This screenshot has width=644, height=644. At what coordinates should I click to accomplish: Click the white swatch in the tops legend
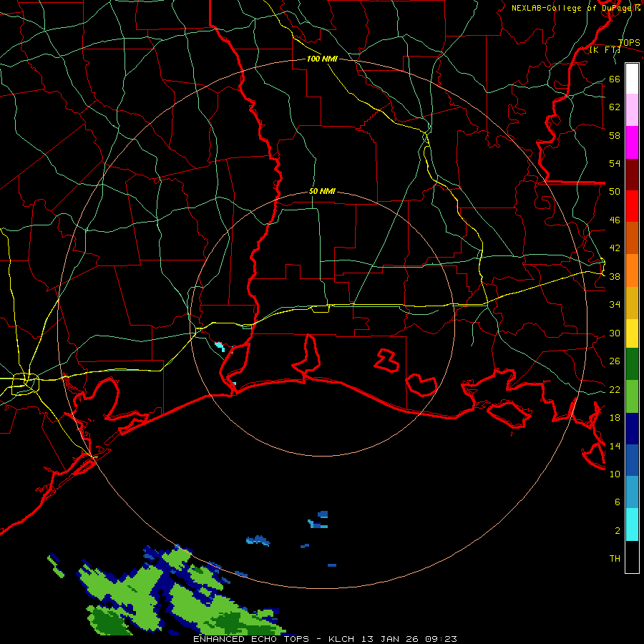[x=632, y=79]
